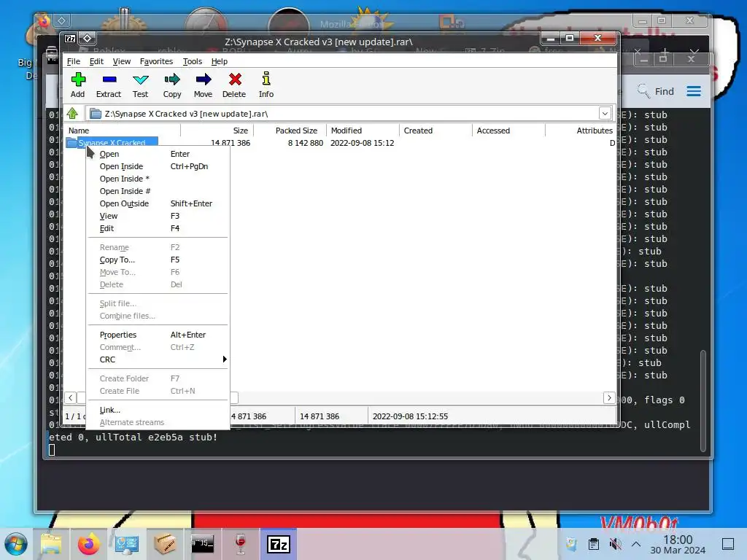Choose Copy To... in context menu
The height and width of the screenshot is (560, 747).
158,260
